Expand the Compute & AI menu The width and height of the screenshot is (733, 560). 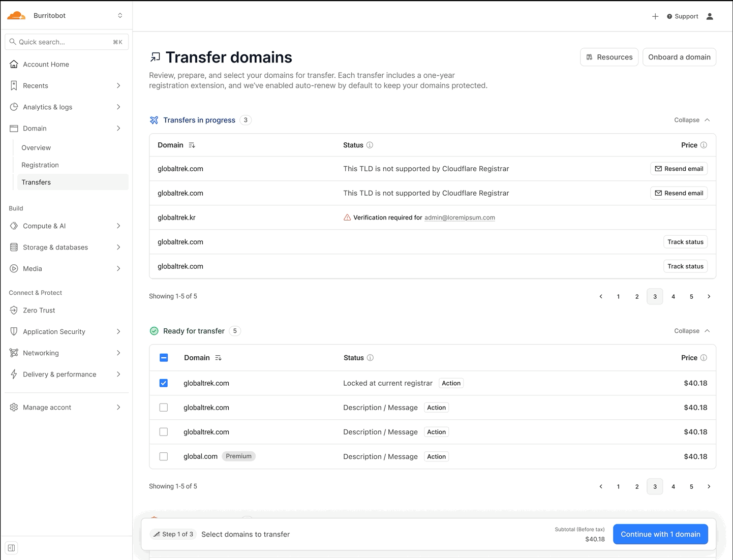tap(66, 226)
